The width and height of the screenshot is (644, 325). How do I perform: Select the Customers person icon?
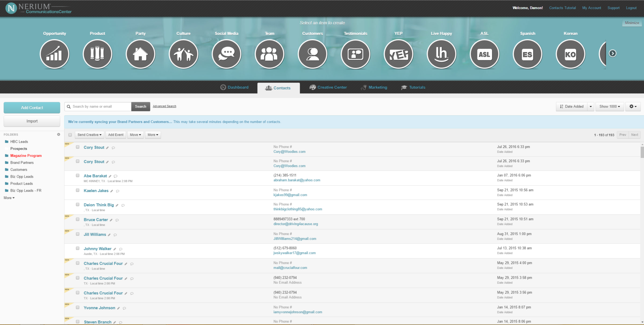(x=312, y=54)
